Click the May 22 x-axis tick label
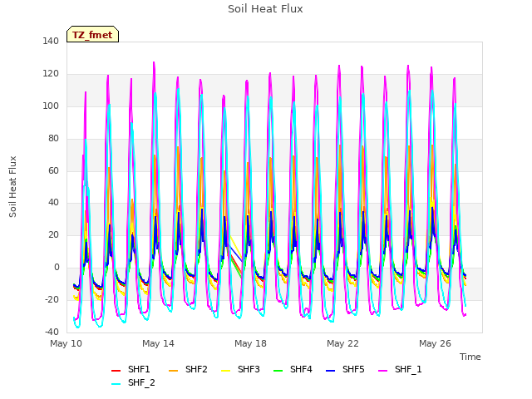The width and height of the screenshot is (532, 399). tap(342, 343)
